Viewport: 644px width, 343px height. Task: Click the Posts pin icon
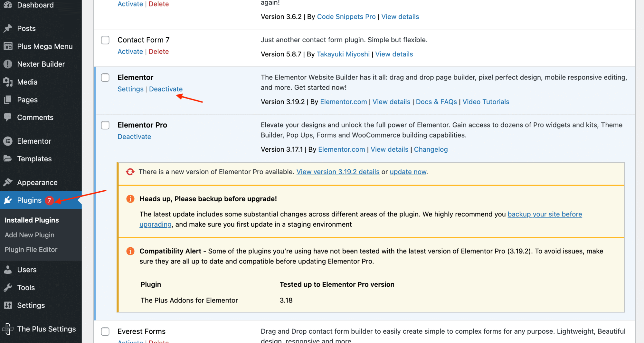(8, 28)
